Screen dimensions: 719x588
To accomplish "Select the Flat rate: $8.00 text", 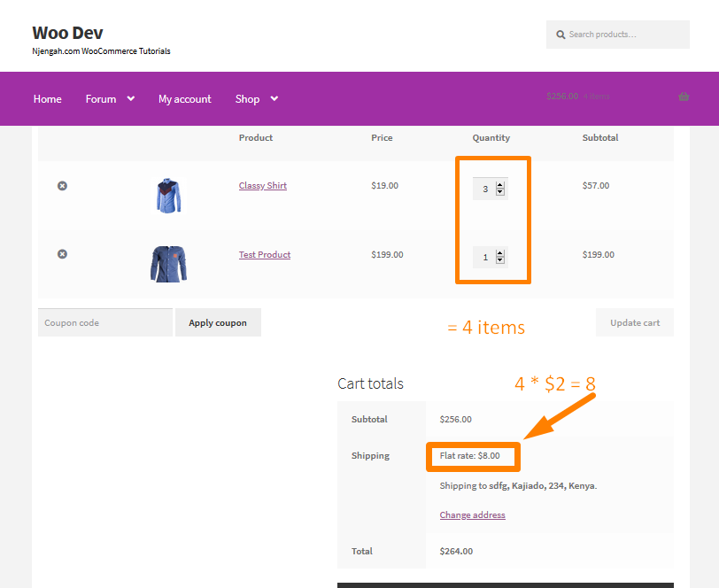I will tap(469, 456).
